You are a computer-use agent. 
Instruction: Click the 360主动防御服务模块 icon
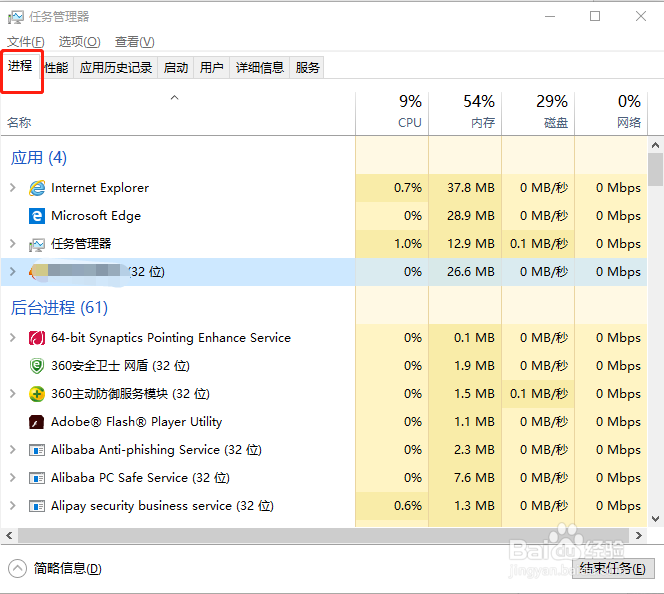37,394
